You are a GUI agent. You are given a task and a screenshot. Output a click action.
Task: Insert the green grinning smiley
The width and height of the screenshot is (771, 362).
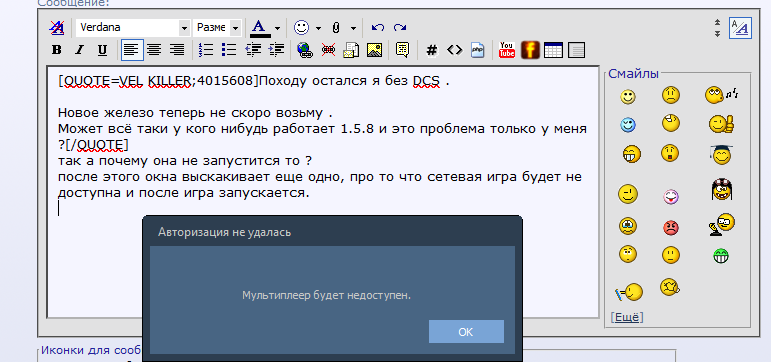pyautogui.click(x=721, y=256)
